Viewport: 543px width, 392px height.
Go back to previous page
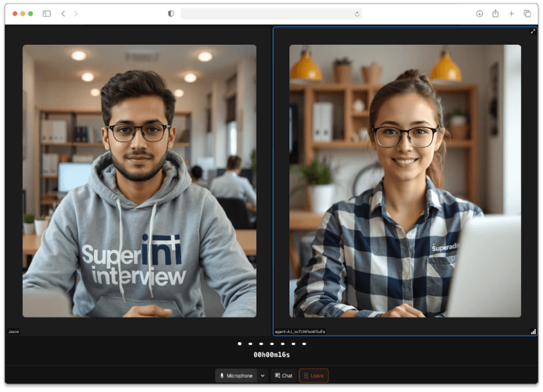(x=63, y=14)
